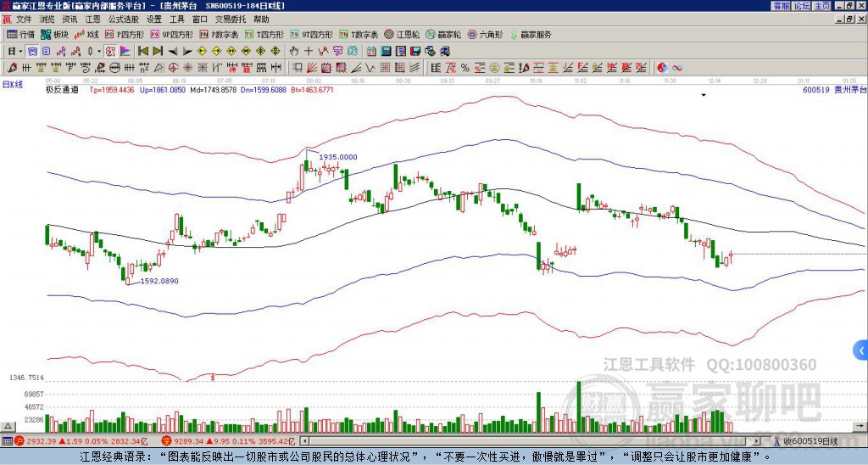Jump to the first bar

click(x=142, y=51)
